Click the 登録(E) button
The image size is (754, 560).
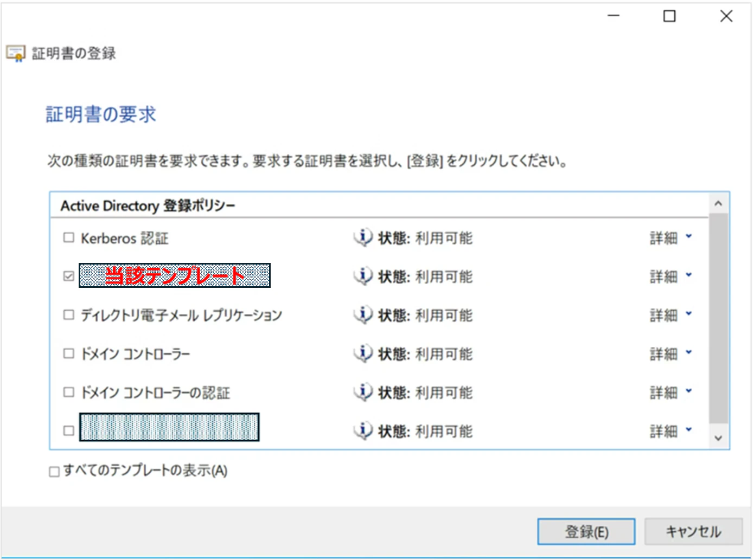click(586, 531)
